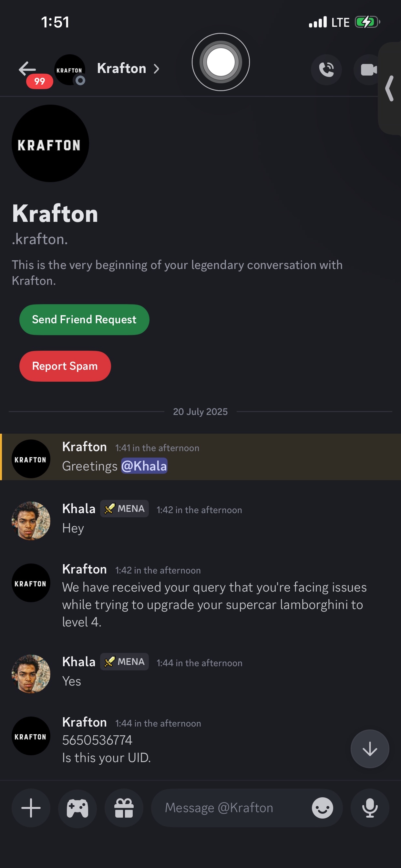This screenshot has width=401, height=868.
Task: Tap Krafton's avatar on the UID message
Action: (31, 736)
